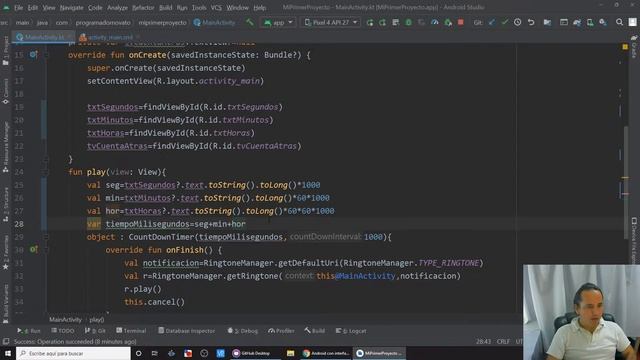640x360 pixels.
Task: Open the Logcat tool window
Action: tap(351, 331)
